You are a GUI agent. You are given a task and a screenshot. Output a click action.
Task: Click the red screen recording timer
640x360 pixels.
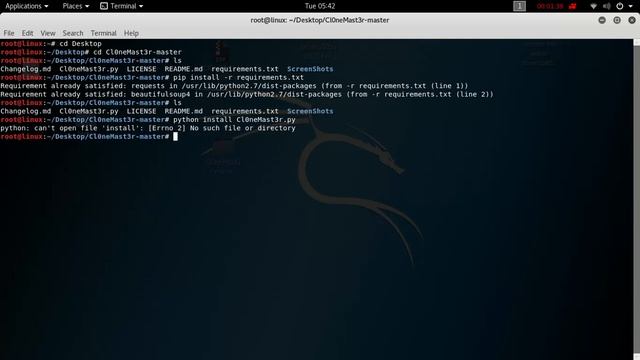[x=549, y=6]
